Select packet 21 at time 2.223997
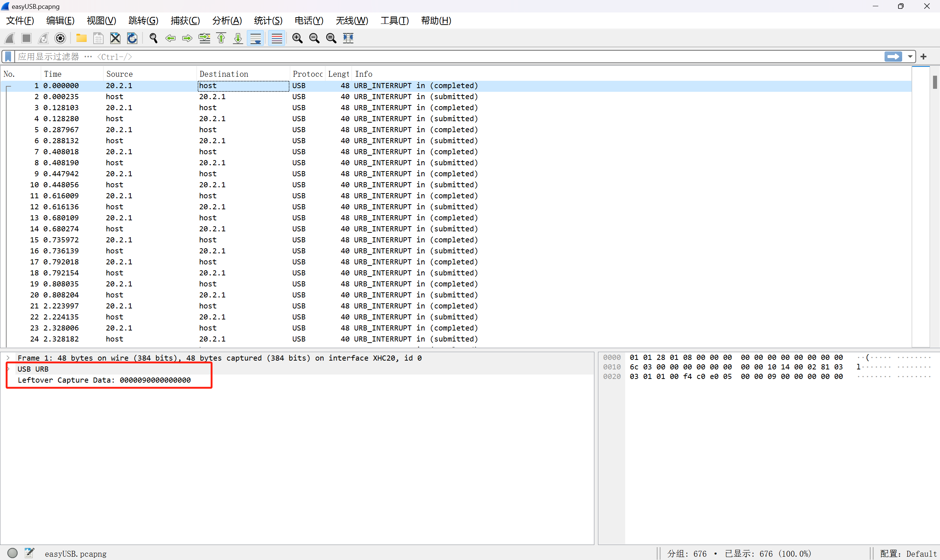Viewport: 940px width, 560px height. [457, 306]
